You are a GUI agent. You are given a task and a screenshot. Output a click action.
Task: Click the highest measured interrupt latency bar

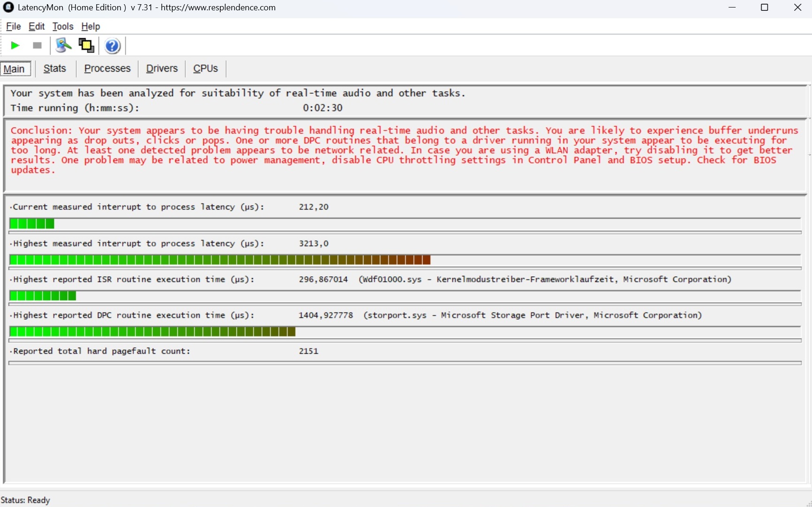coord(405,260)
